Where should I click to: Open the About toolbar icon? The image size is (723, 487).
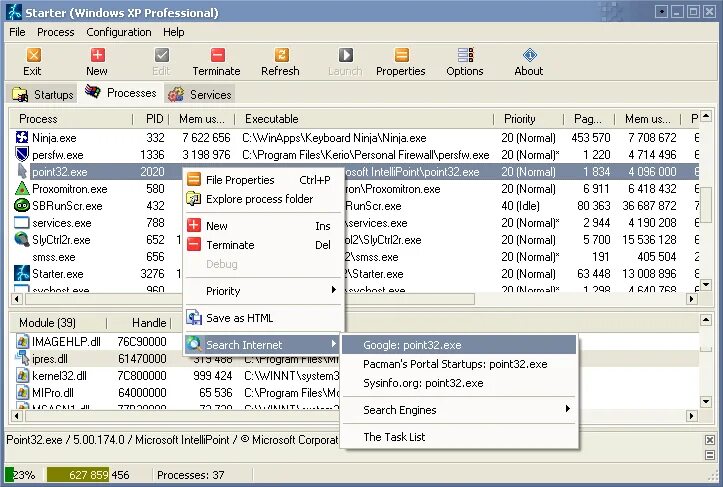[529, 55]
